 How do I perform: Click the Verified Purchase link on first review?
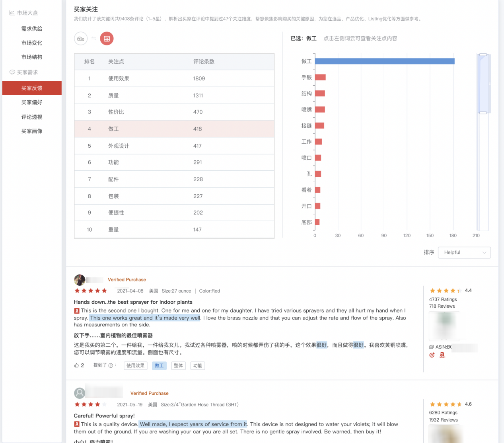127,279
